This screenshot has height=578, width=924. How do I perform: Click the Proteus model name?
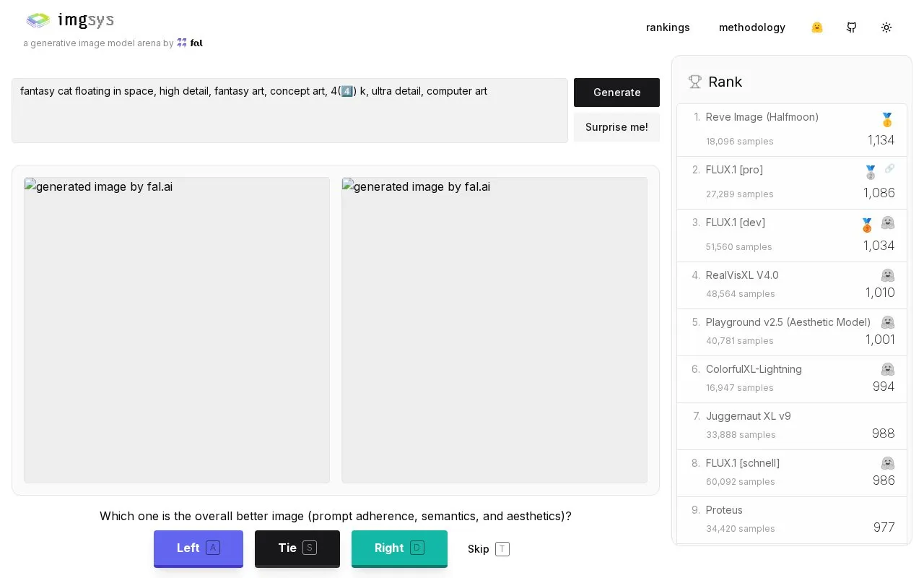(x=724, y=510)
